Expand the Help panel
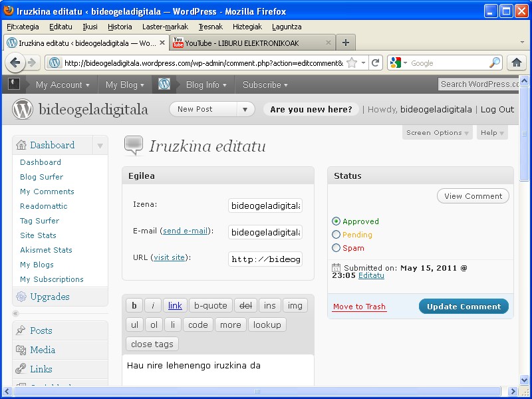The image size is (532, 399). pos(492,132)
